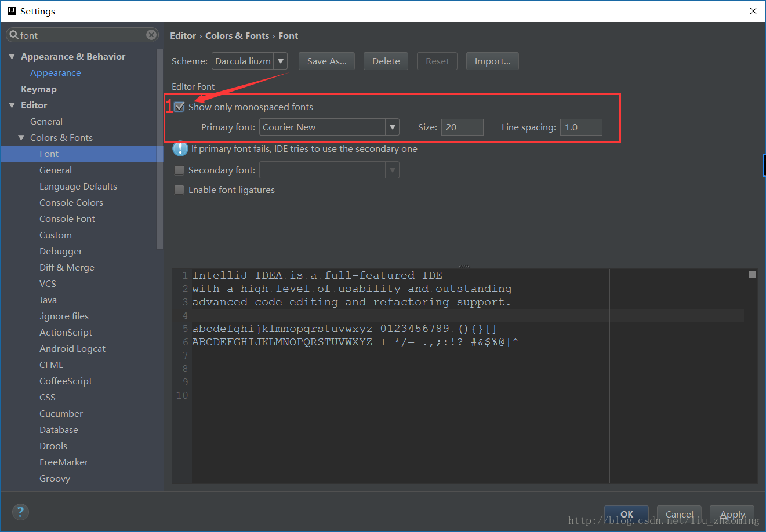The width and height of the screenshot is (766, 532).
Task: Select Cucumber in the settings tree
Action: pyautogui.click(x=61, y=413)
